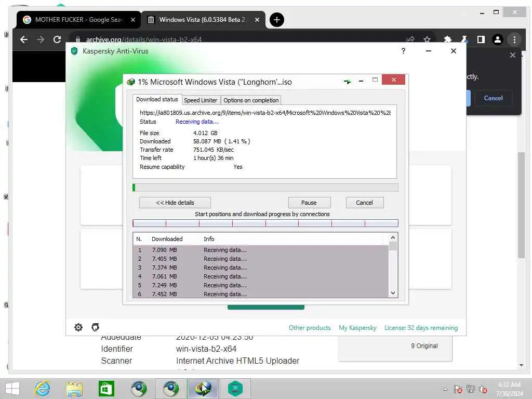This screenshot has height=399, width=532.
Task: Switch to the Speed Limiter tab
Action: pos(201,100)
